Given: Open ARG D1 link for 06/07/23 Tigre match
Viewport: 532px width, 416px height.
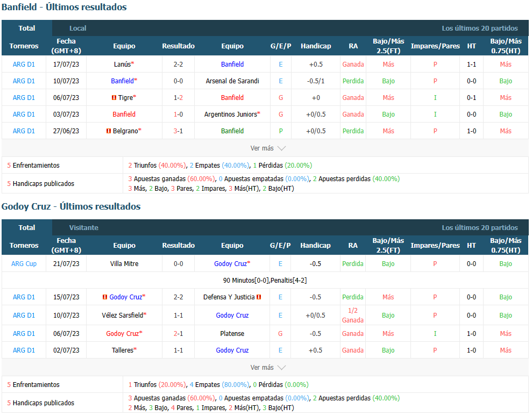Looking at the screenshot, I should pos(24,97).
